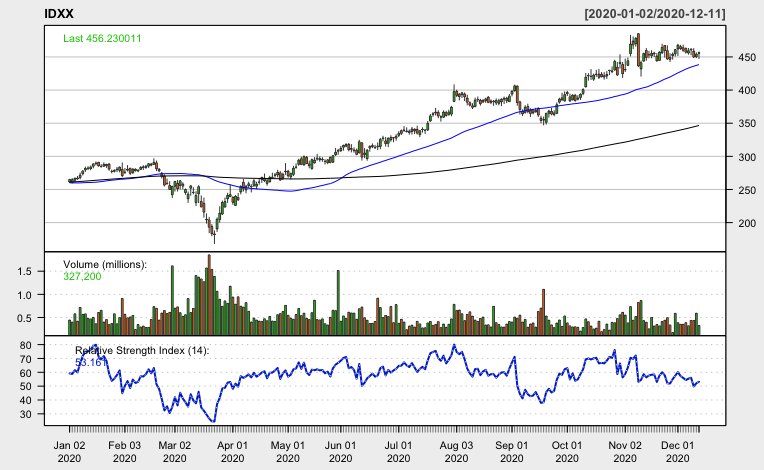764x470 pixels.
Task: Click the highest candlestick in early November
Action: 638,48
